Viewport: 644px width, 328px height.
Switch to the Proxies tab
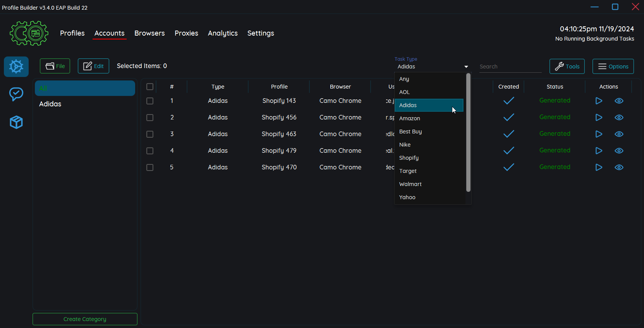click(x=186, y=33)
